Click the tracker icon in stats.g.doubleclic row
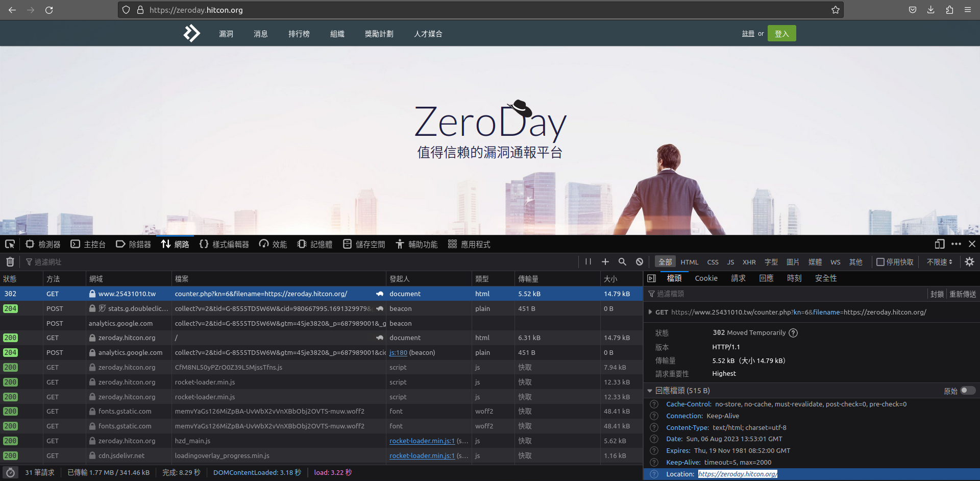The height and width of the screenshot is (481, 980). point(102,308)
